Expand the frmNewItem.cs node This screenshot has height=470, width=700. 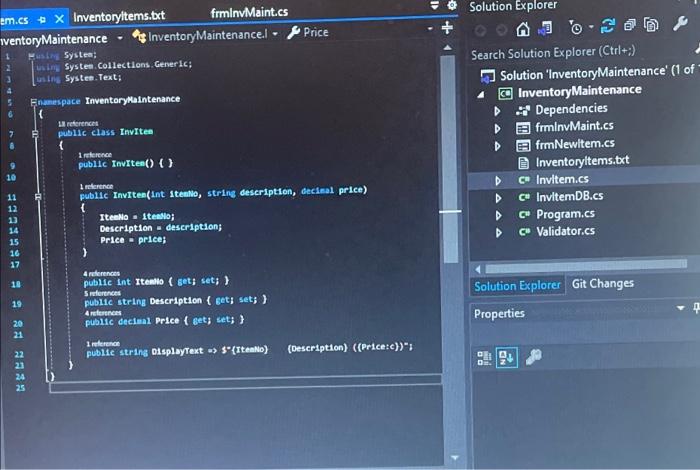pyautogui.click(x=497, y=146)
